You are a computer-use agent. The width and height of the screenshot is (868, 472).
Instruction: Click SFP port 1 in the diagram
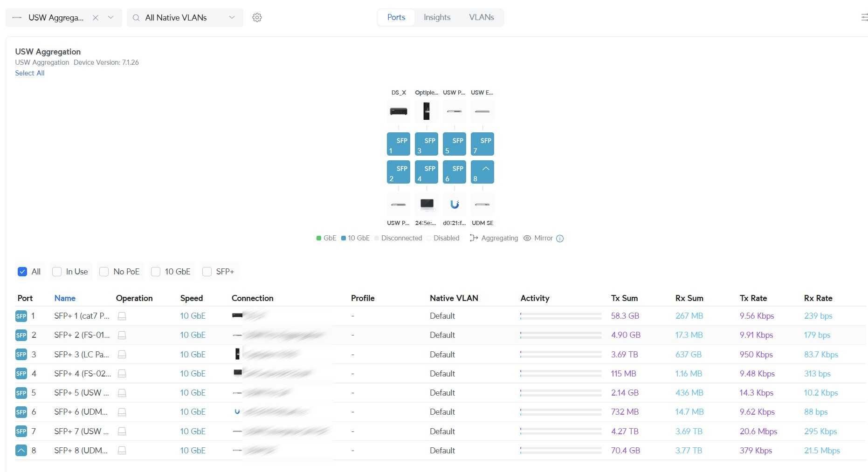(398, 144)
